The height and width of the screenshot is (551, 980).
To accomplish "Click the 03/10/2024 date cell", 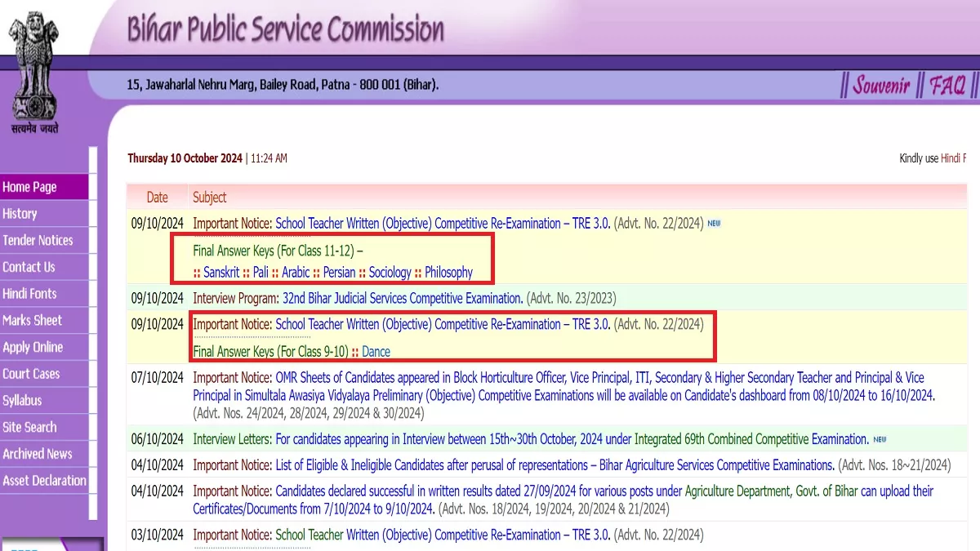I will pyautogui.click(x=158, y=535).
